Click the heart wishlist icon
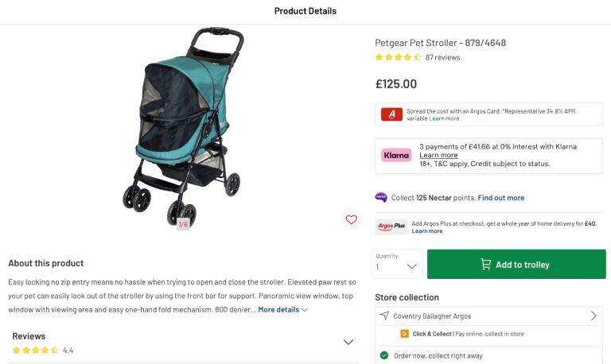This screenshot has height=364, width=611. click(x=351, y=219)
